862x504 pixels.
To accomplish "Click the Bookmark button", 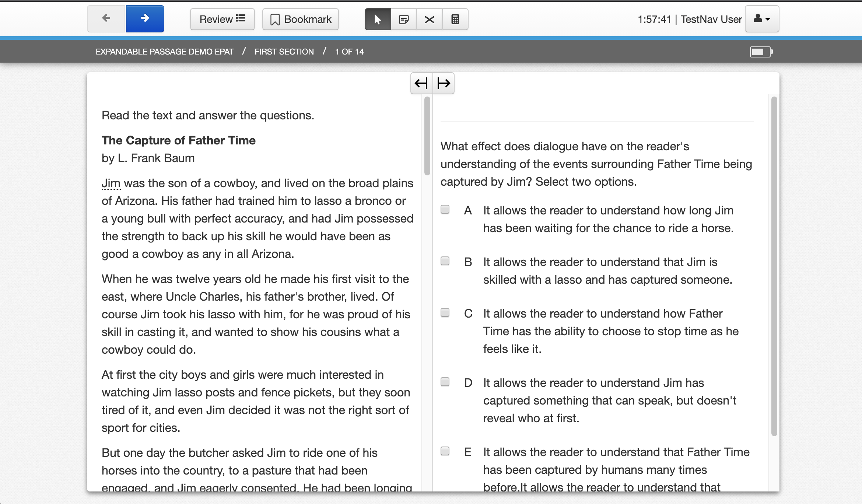I will click(301, 19).
